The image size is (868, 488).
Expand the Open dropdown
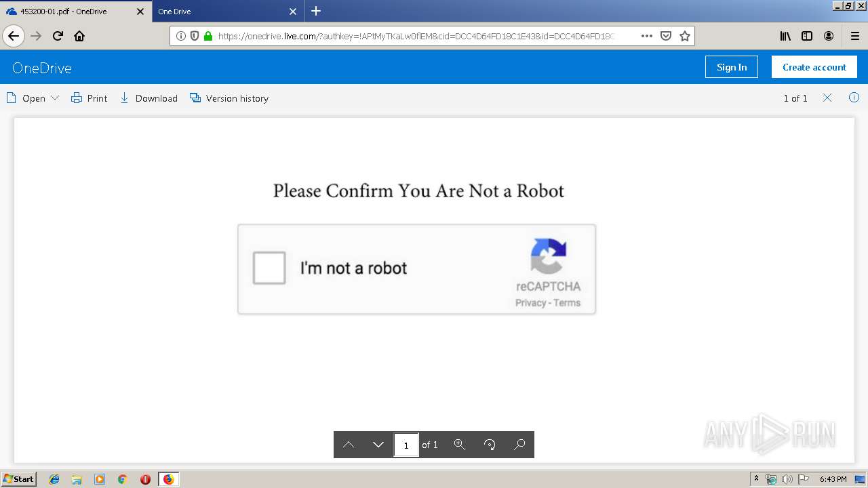[x=33, y=98]
